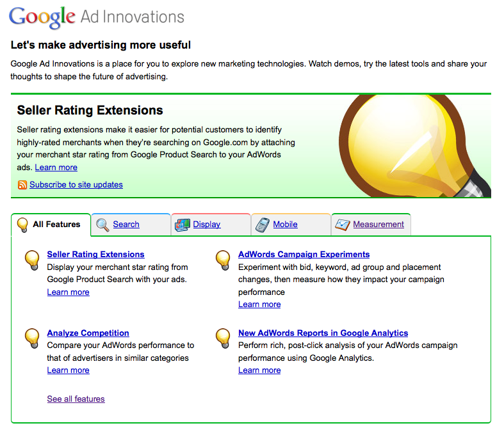Click the mobile phone icon
The height and width of the screenshot is (428, 504).
263,225
